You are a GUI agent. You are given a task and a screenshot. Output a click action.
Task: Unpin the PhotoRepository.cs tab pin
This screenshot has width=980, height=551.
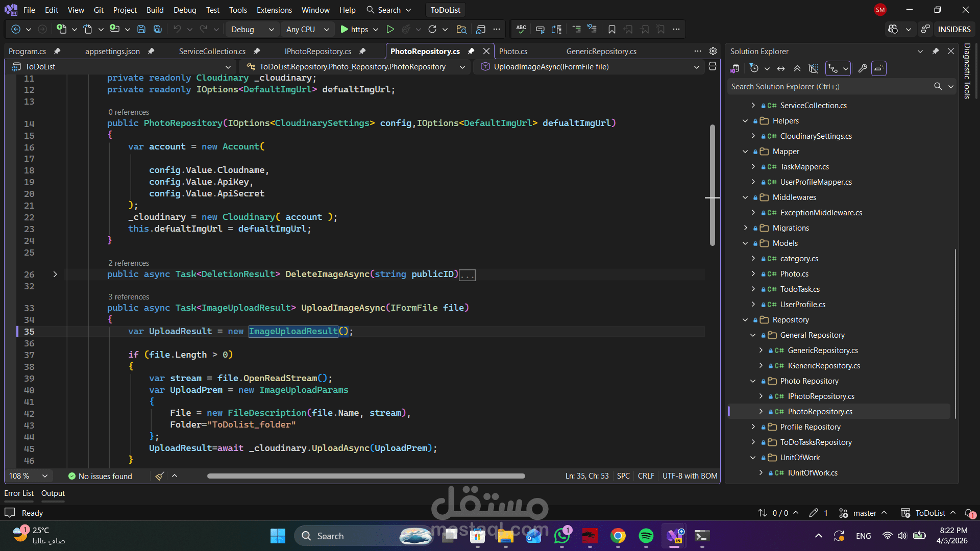tap(471, 52)
